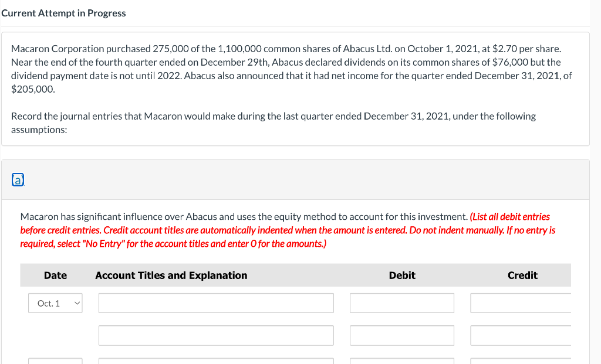Image resolution: width=601 pixels, height=364 pixels.
Task: Click the Account Titles and Explanation header
Action: [171, 275]
